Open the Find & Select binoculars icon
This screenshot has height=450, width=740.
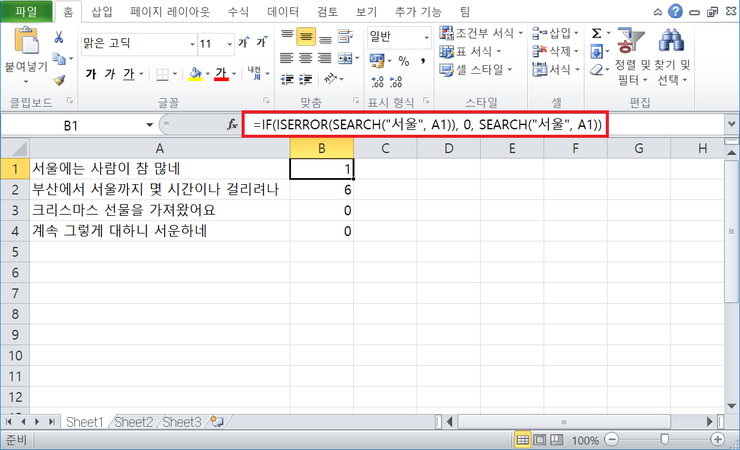pos(669,41)
